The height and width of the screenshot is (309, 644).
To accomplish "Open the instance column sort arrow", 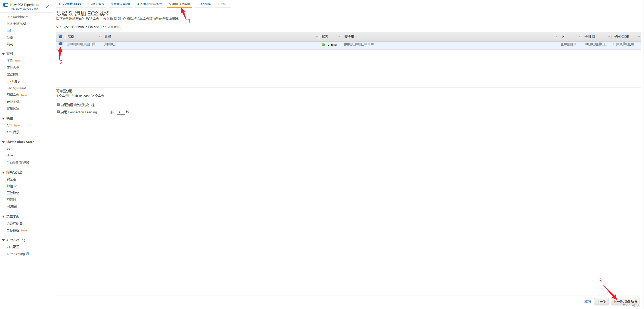I will [99, 37].
